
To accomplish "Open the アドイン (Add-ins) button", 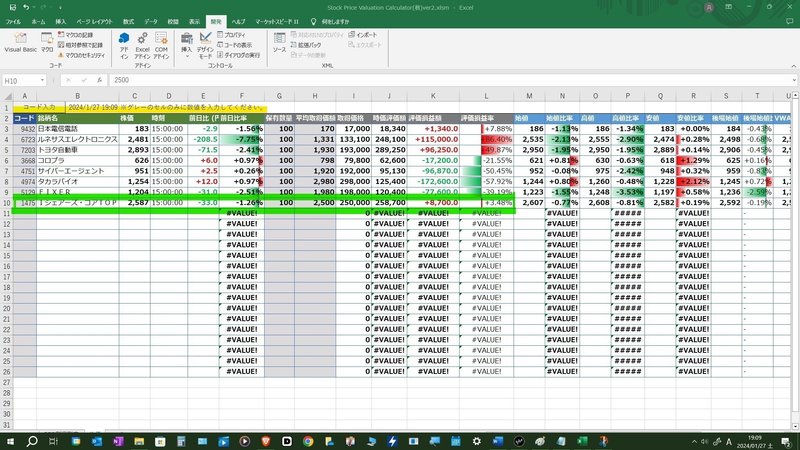I will click(x=124, y=46).
